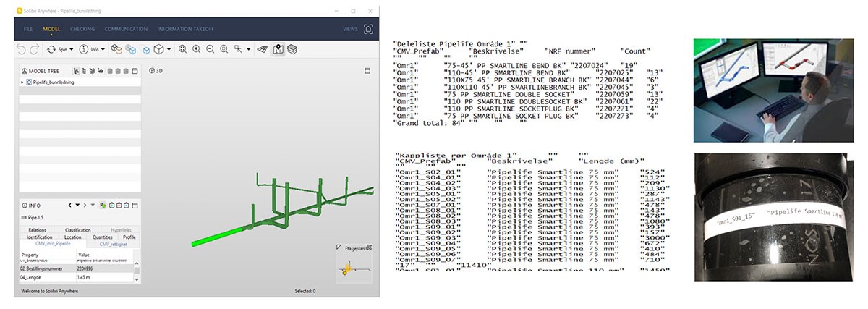Click first selection basket icon in Info panel
Image resolution: width=868 pixels, height=309 pixels.
[111, 205]
